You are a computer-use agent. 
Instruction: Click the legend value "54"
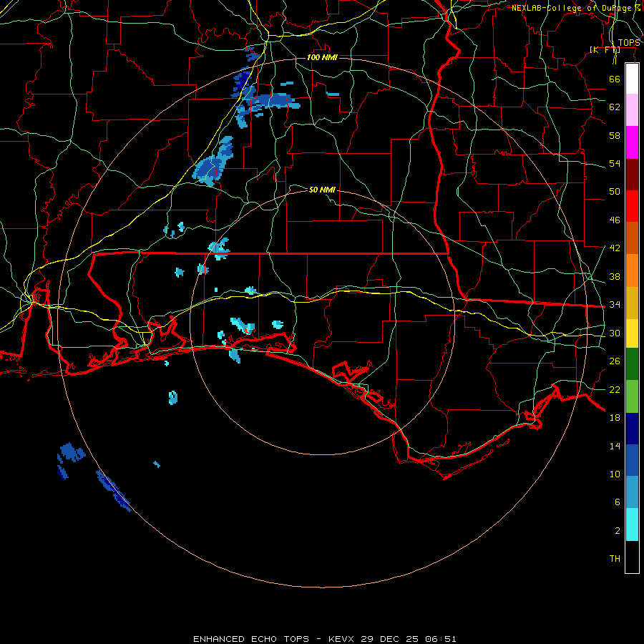615,163
